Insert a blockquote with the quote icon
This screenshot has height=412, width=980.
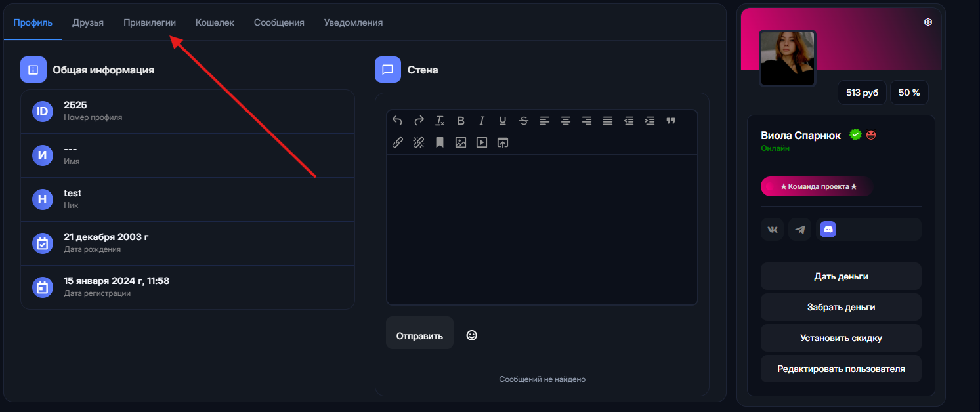(x=670, y=121)
